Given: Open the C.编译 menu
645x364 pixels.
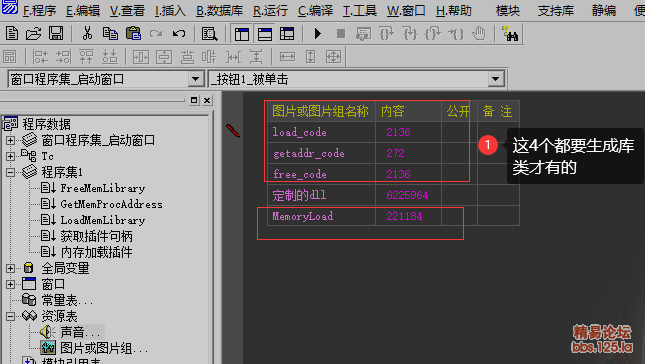Looking at the screenshot, I should point(315,11).
